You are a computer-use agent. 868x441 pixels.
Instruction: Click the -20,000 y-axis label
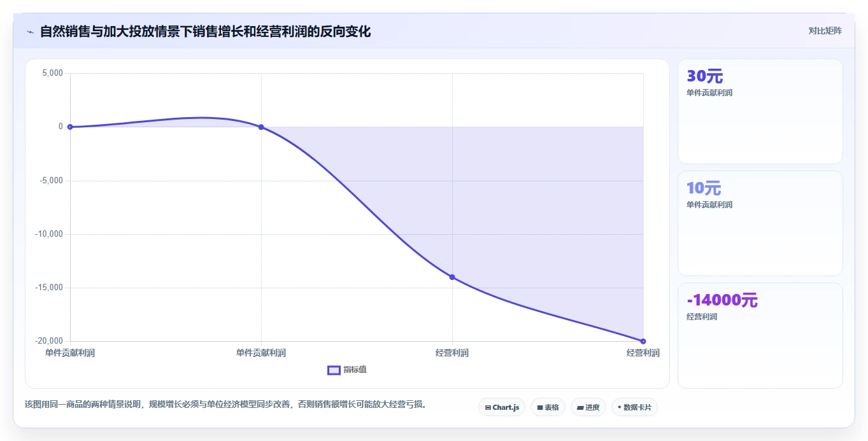[49, 341]
